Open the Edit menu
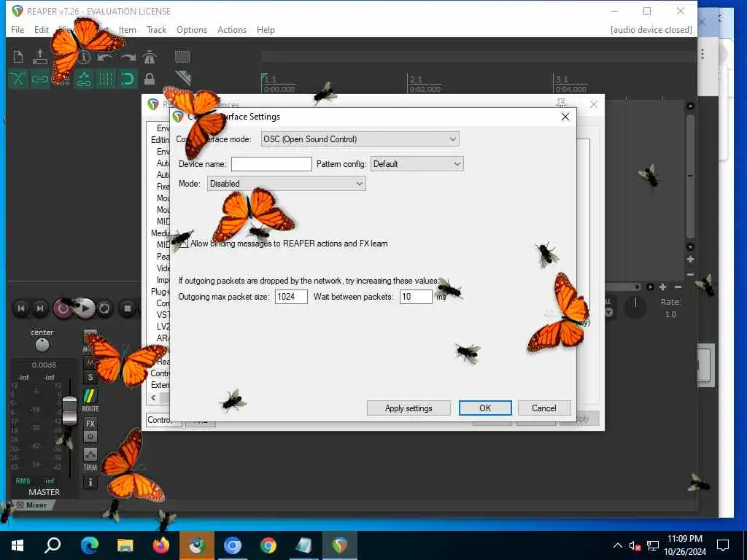This screenshot has height=560, width=747. 42,29
